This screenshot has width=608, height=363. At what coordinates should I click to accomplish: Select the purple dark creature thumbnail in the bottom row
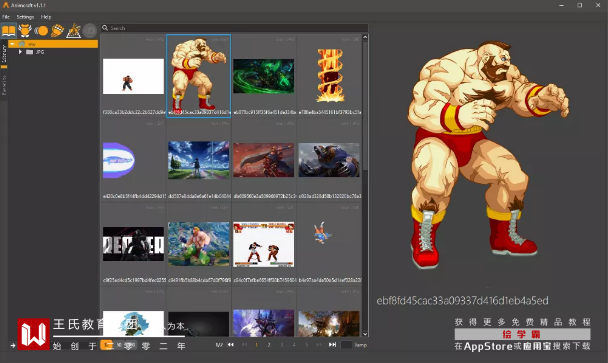tap(264, 323)
